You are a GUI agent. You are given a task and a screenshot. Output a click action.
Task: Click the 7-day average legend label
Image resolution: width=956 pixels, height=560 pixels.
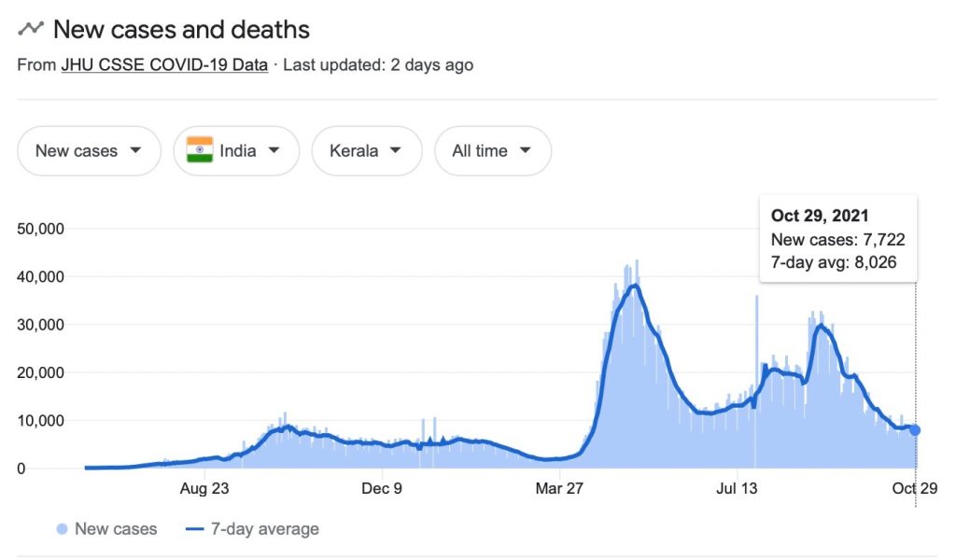(265, 529)
